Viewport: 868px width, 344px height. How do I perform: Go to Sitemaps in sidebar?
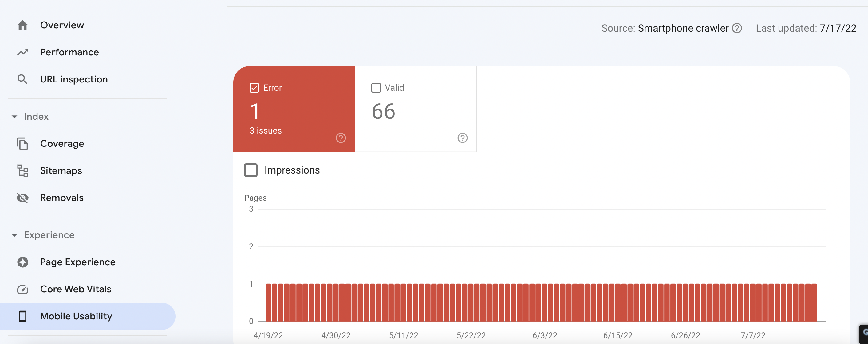61,171
